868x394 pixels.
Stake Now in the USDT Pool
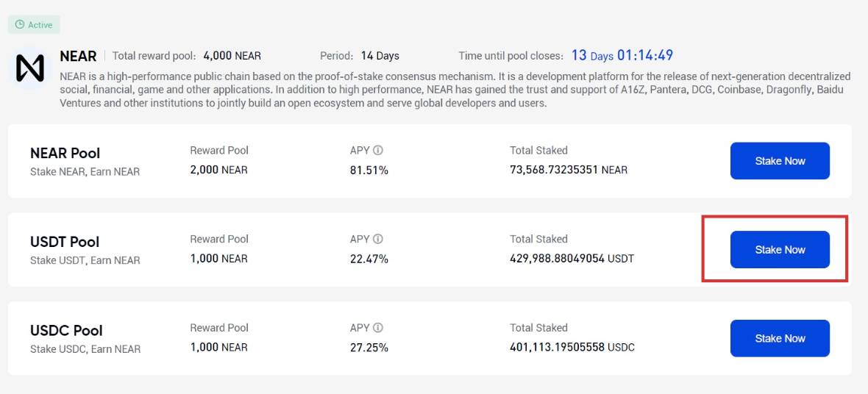point(780,250)
